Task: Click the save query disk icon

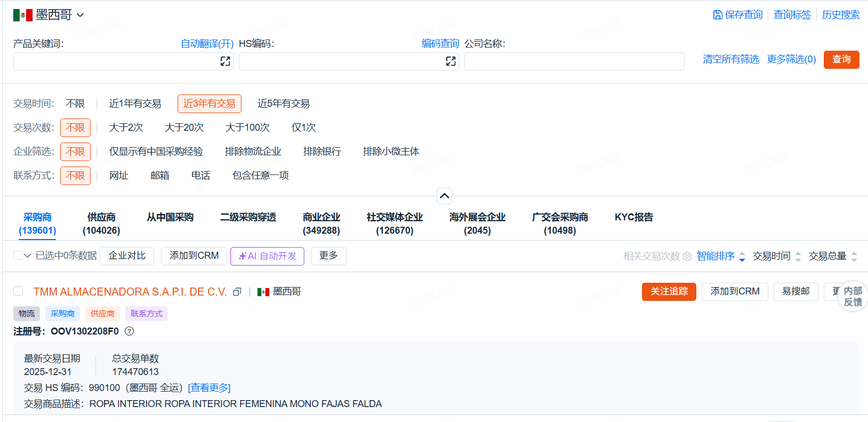Action: (x=718, y=15)
